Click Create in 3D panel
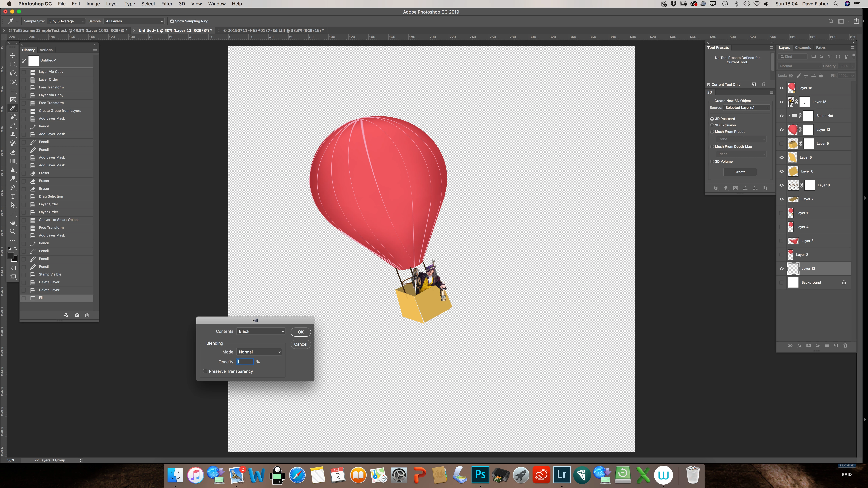 coord(740,172)
